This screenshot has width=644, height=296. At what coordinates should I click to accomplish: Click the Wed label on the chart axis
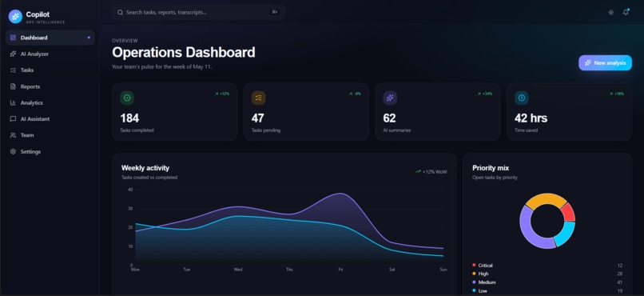[x=238, y=270]
